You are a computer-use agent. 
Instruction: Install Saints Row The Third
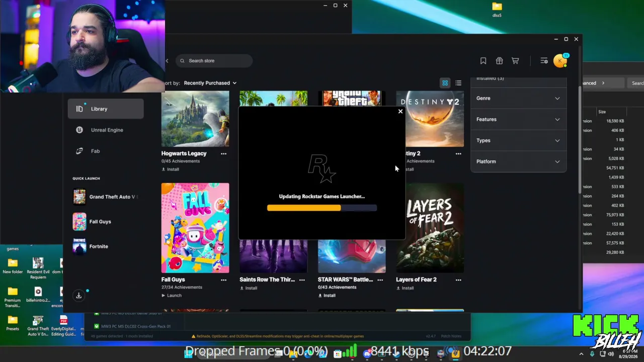click(249, 288)
